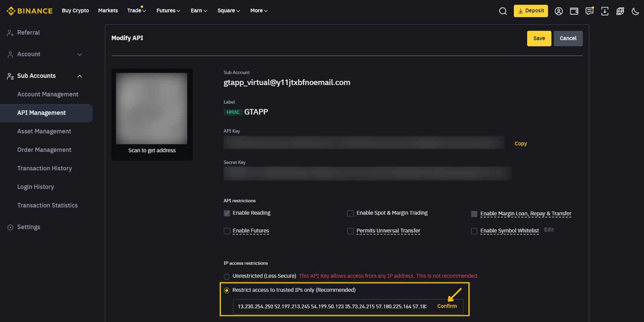Open the Futures dropdown menu

[168, 10]
